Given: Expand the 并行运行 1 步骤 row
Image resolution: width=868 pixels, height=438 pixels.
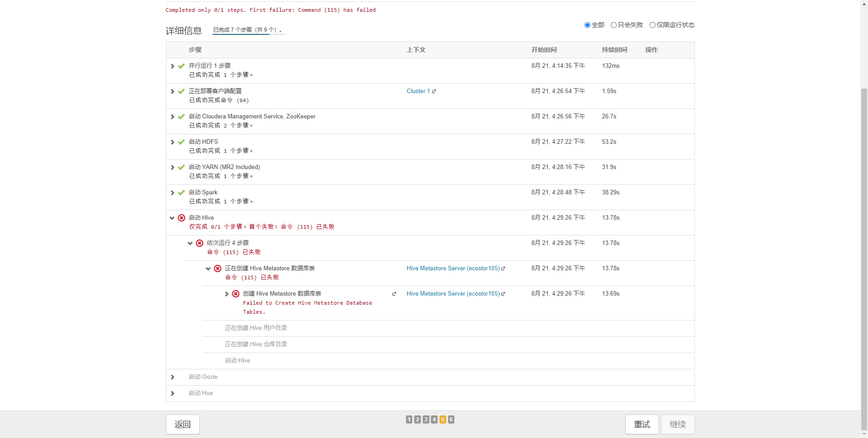Looking at the screenshot, I should click(x=172, y=66).
